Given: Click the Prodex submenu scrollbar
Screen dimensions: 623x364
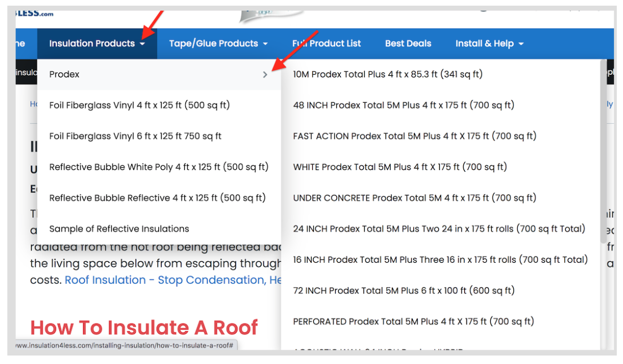Looking at the screenshot, I should point(603,151).
